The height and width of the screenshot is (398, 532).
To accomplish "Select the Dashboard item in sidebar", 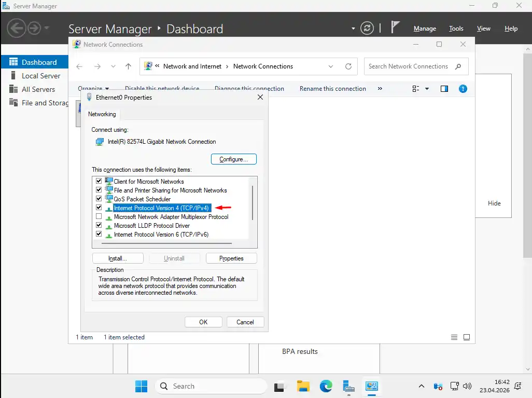I will (35, 62).
